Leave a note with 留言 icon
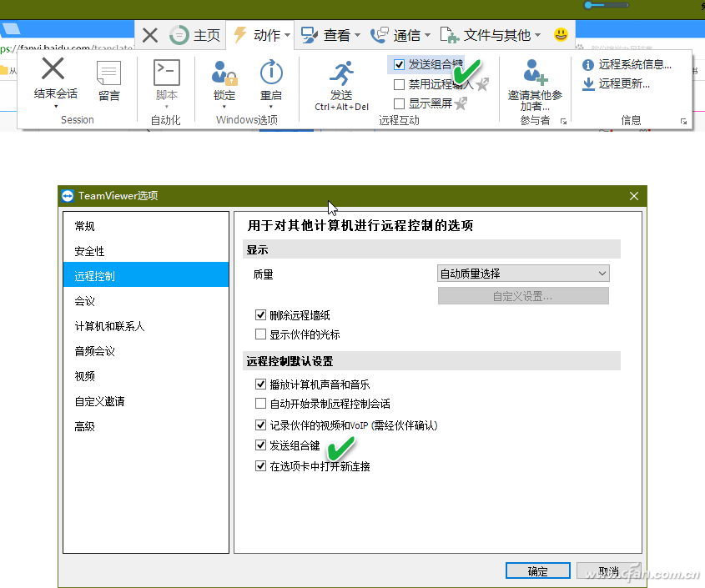Viewport: 705px width, 588px height. [x=108, y=73]
